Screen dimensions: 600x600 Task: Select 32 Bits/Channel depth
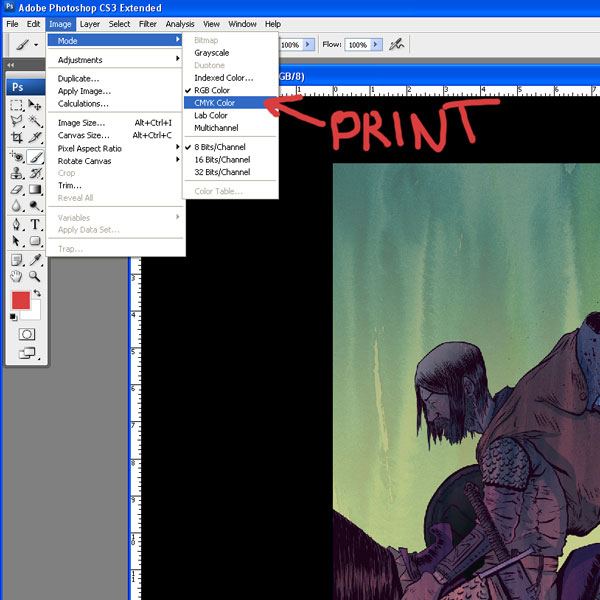230,172
